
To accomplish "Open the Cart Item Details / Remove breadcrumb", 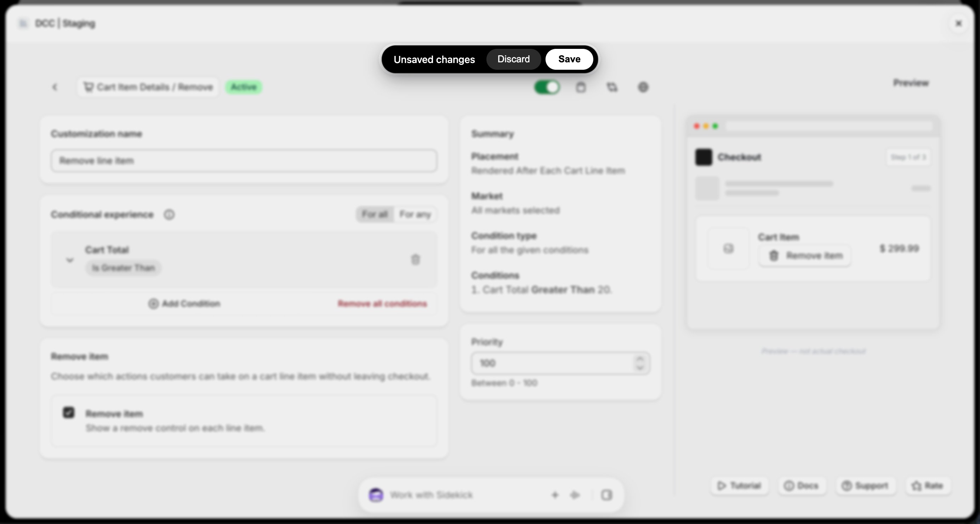I will point(148,87).
